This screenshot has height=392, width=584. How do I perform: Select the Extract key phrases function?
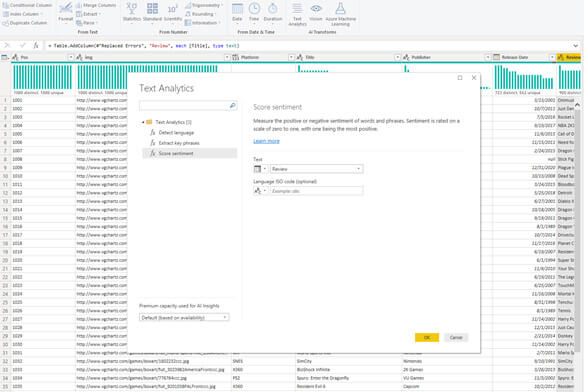(x=179, y=143)
